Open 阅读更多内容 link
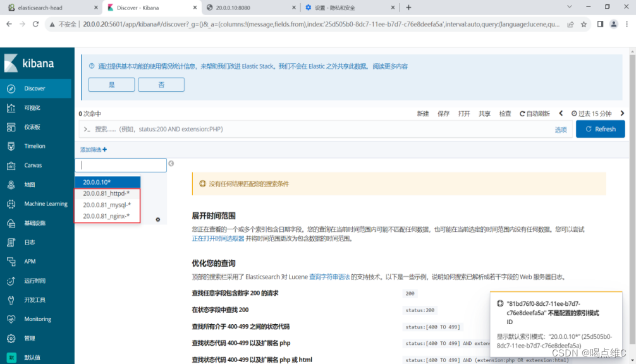Viewport: 636px width, 364px height. pos(390,66)
